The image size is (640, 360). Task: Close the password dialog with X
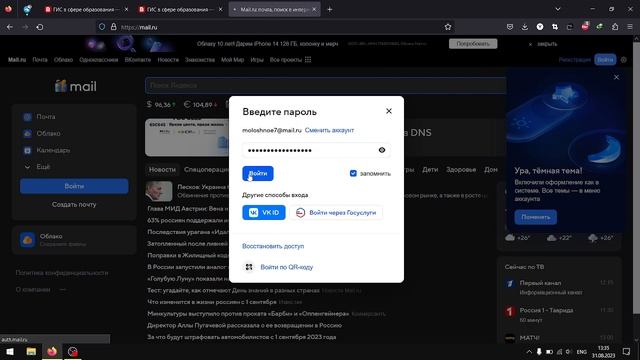389,111
